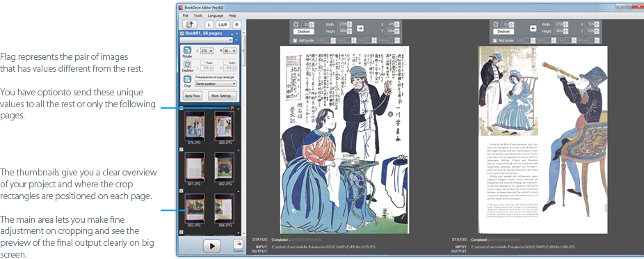The image size is (644, 259).
Task: Click the right page X position stepper
Action: [597, 24]
